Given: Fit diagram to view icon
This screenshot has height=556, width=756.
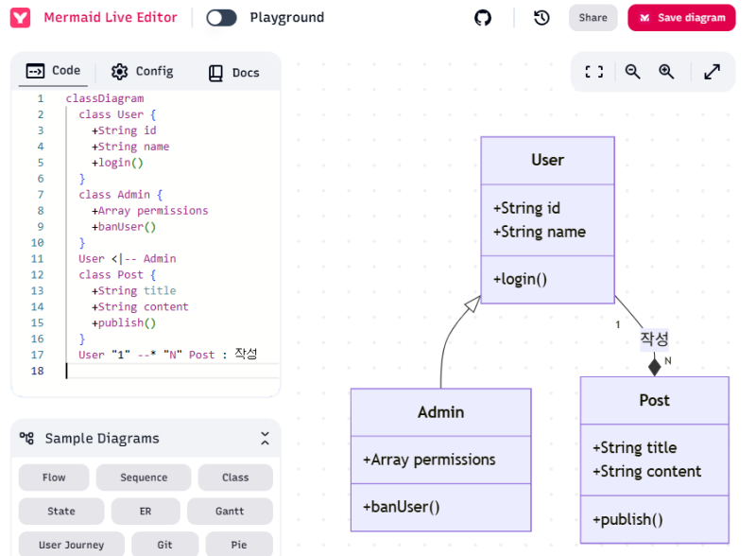Looking at the screenshot, I should (594, 72).
